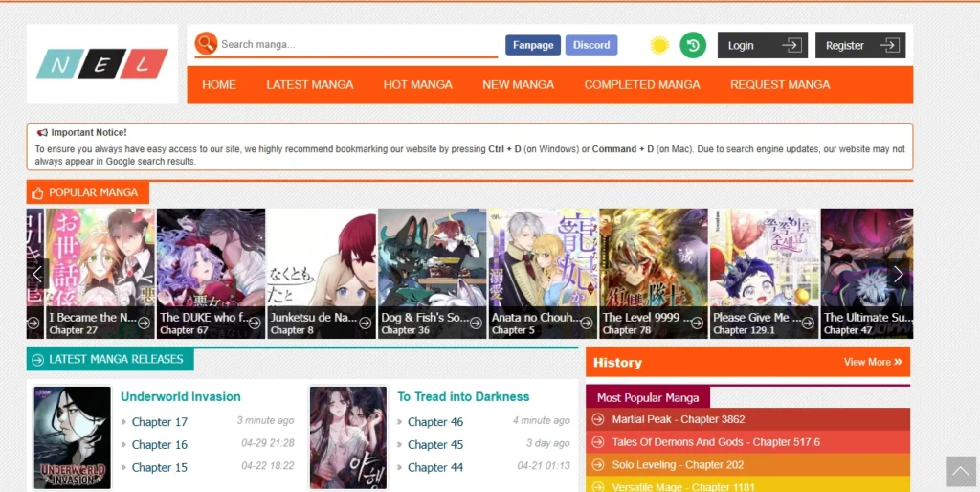Viewport: 980px width, 492px height.
Task: Toggle the sun light-mode icon
Action: [659, 45]
